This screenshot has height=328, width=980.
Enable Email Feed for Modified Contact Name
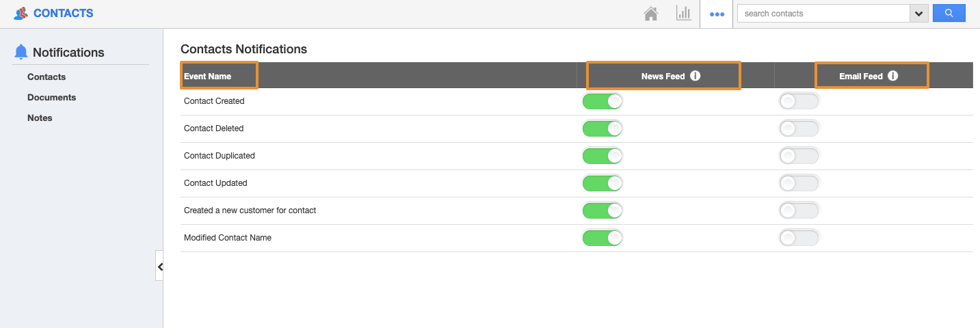pyautogui.click(x=799, y=238)
